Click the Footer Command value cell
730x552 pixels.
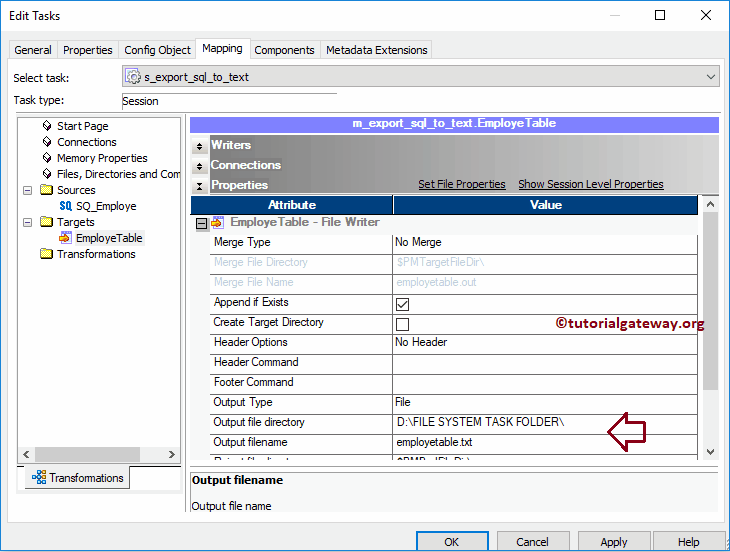[x=545, y=382]
